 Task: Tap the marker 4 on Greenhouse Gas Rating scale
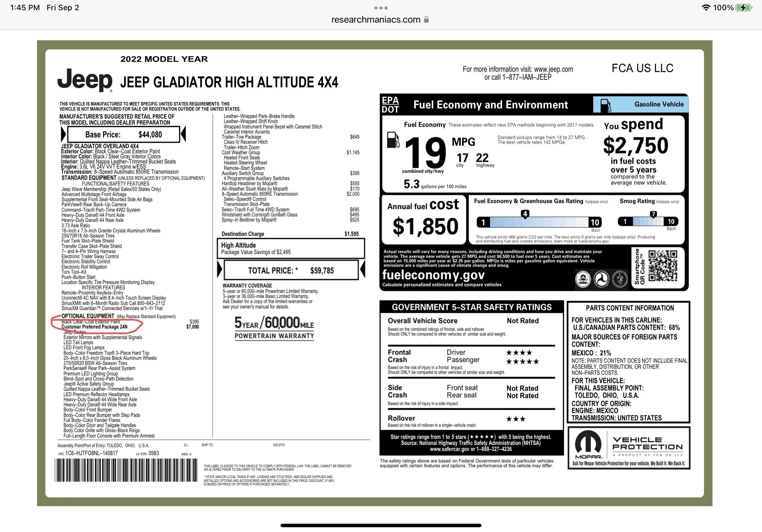click(x=525, y=214)
